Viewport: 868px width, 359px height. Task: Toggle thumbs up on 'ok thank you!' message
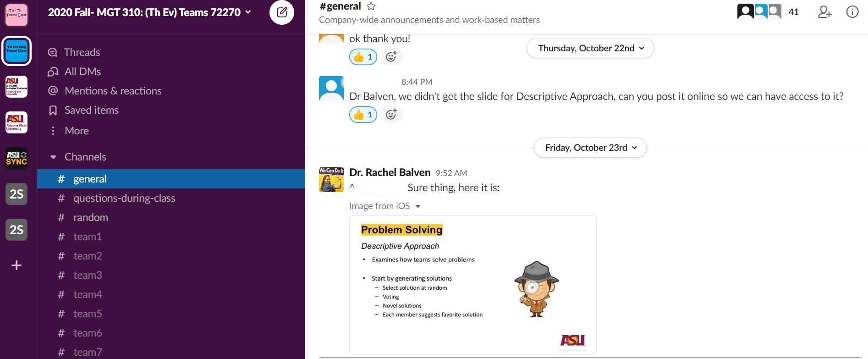point(363,57)
